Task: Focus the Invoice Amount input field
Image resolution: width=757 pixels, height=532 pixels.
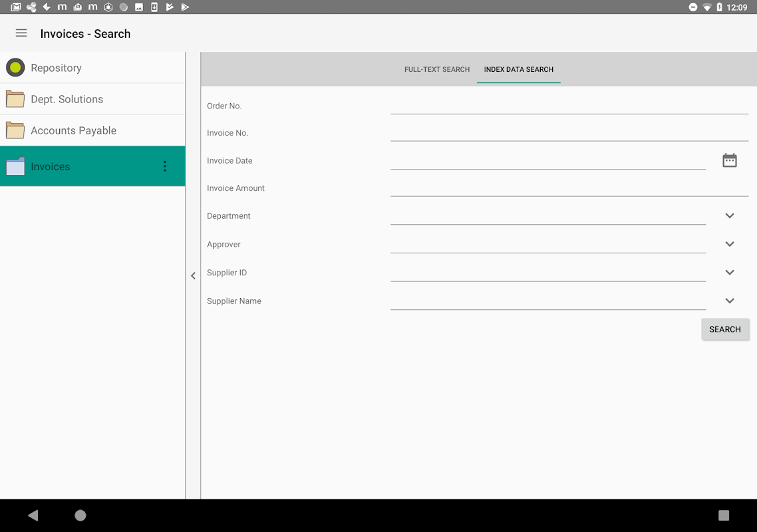Action: click(x=569, y=188)
